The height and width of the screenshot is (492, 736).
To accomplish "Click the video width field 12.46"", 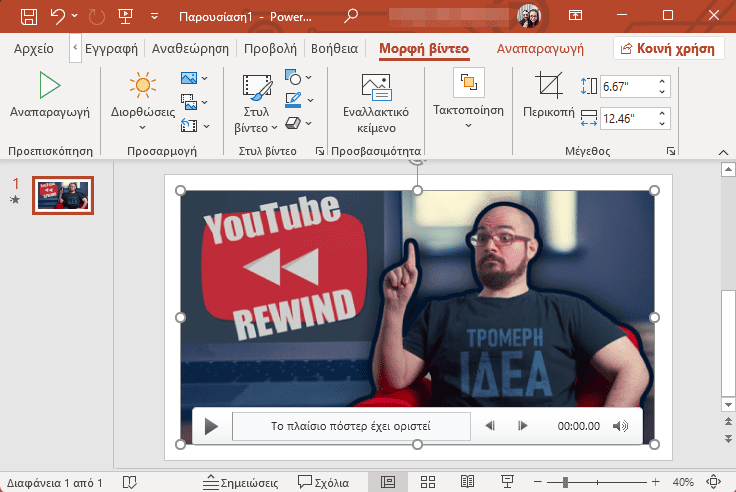I will point(627,119).
